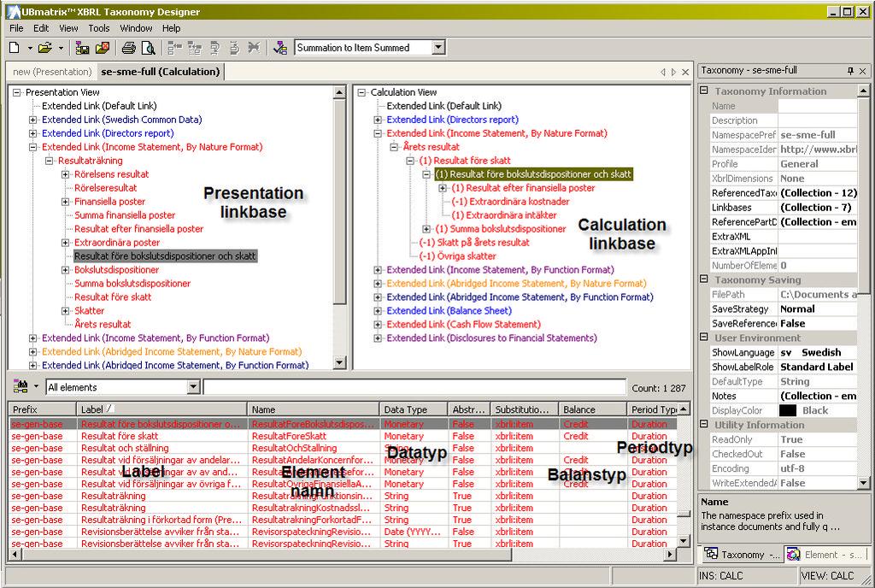
Task: Open the All elements filter dropdown
Action: coord(194,386)
